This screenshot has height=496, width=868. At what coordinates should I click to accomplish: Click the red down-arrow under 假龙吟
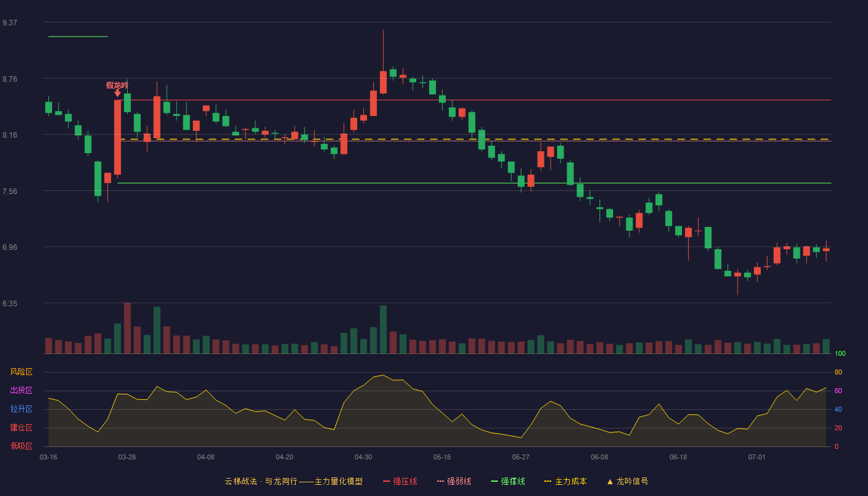click(117, 93)
